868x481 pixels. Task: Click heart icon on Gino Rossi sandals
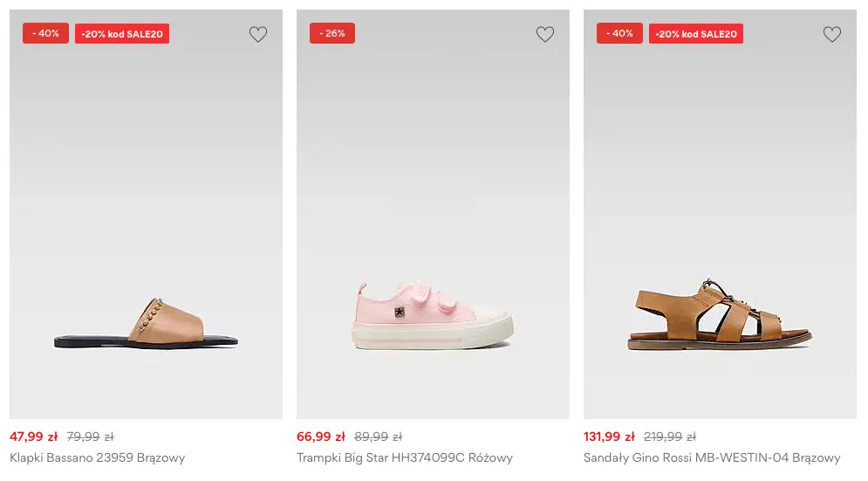coord(832,35)
